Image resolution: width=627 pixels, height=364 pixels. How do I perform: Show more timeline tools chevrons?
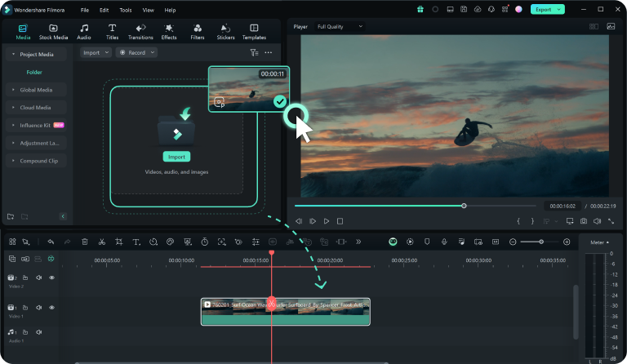click(x=358, y=242)
